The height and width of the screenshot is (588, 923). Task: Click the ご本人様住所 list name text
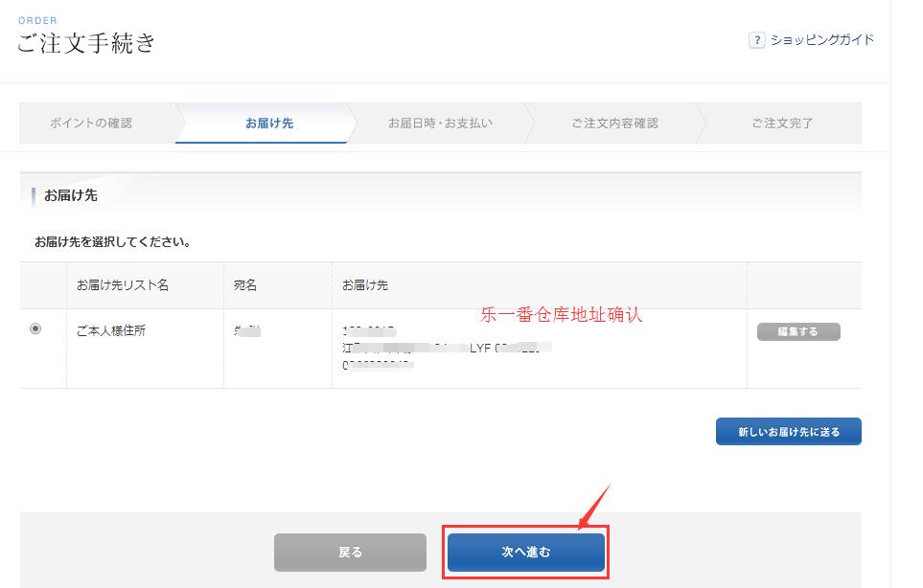click(111, 331)
